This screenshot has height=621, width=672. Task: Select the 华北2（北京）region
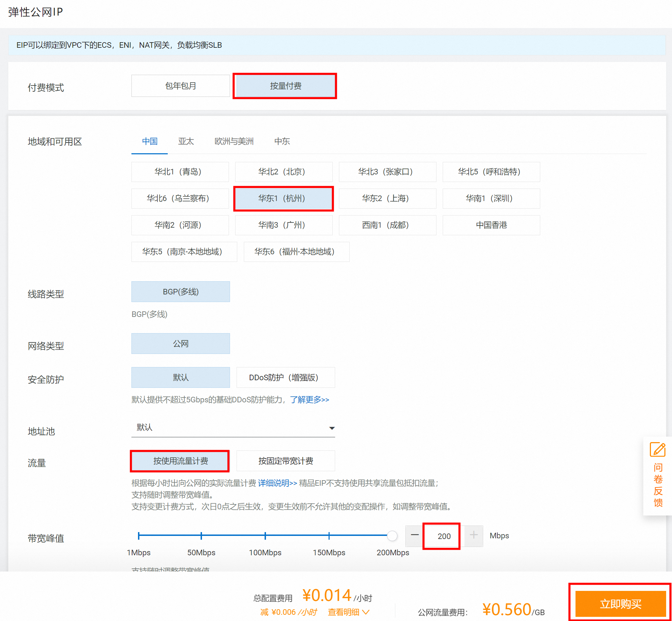point(283,172)
